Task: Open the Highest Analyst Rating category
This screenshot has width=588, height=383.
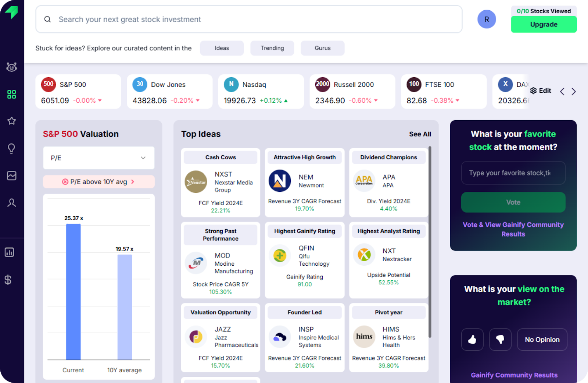Action: point(389,231)
